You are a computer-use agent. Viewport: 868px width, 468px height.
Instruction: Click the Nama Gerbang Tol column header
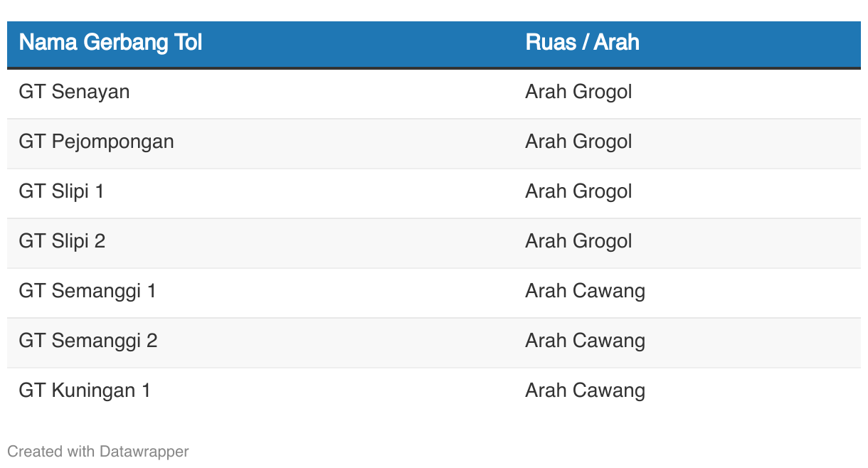point(260,43)
